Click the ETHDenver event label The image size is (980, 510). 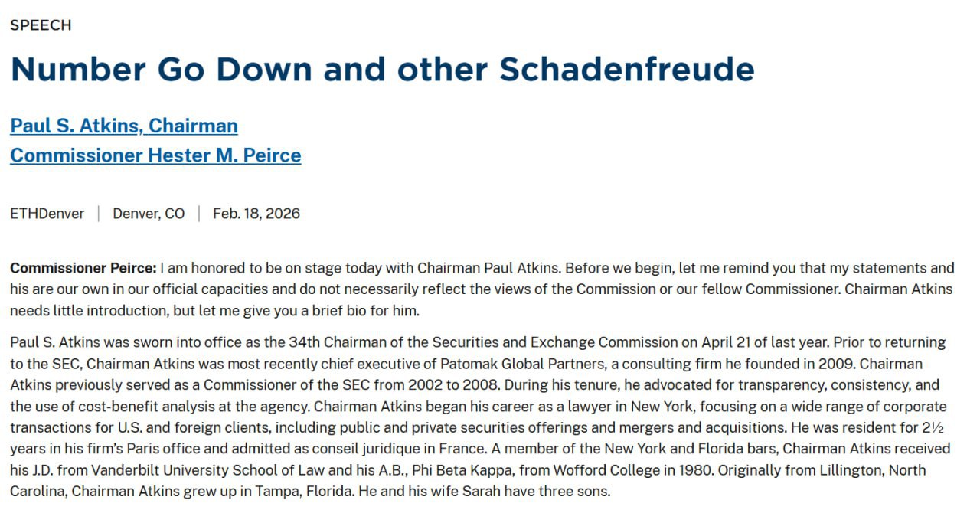[x=47, y=214]
